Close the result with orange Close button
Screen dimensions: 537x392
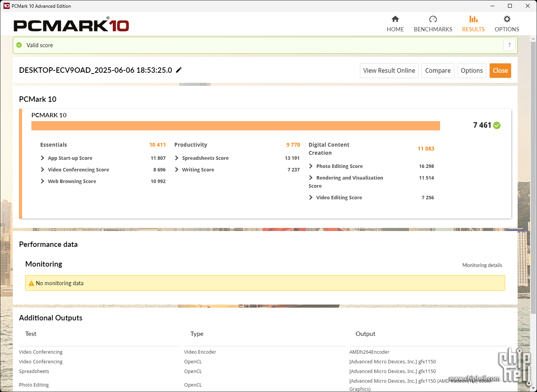[x=500, y=70]
